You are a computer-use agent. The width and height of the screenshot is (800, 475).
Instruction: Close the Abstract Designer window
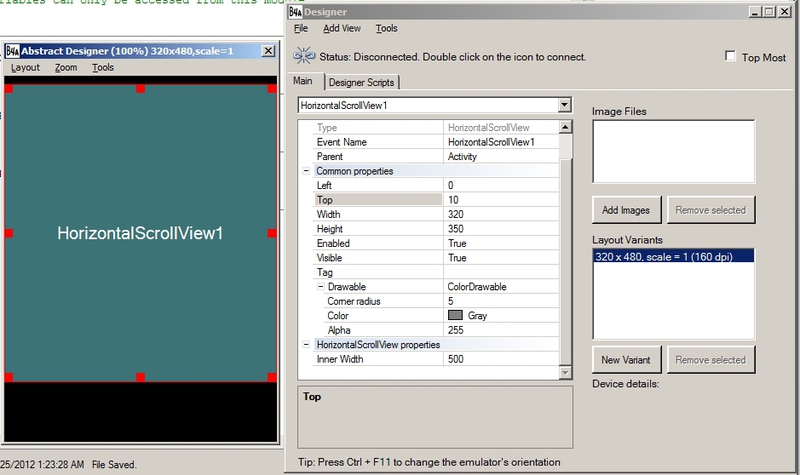tap(268, 51)
